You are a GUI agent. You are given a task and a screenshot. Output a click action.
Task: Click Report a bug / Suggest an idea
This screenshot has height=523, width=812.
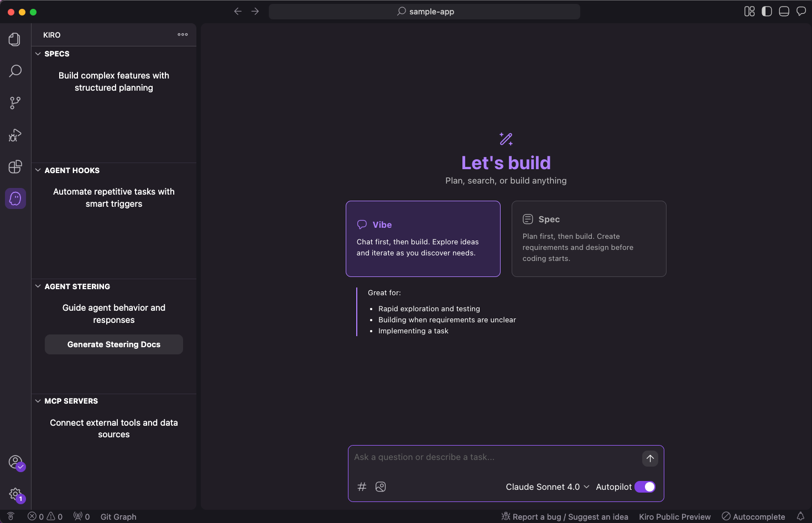pos(565,516)
